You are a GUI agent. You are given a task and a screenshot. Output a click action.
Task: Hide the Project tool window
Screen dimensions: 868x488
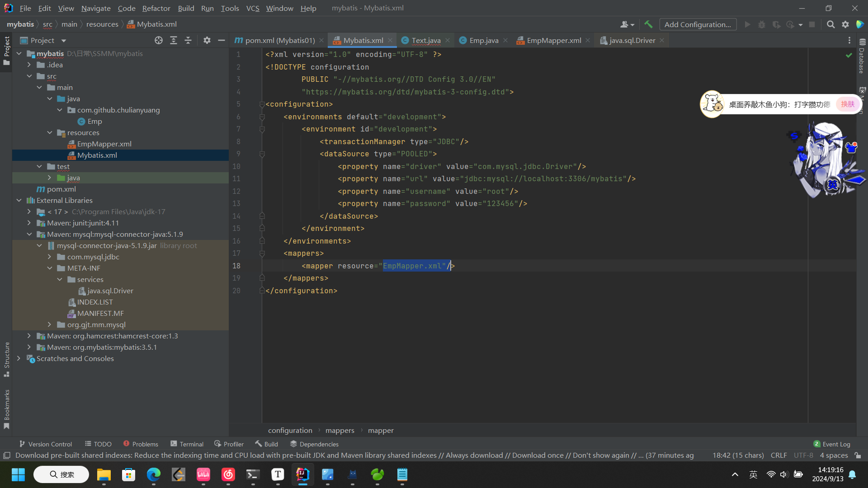tap(222, 40)
